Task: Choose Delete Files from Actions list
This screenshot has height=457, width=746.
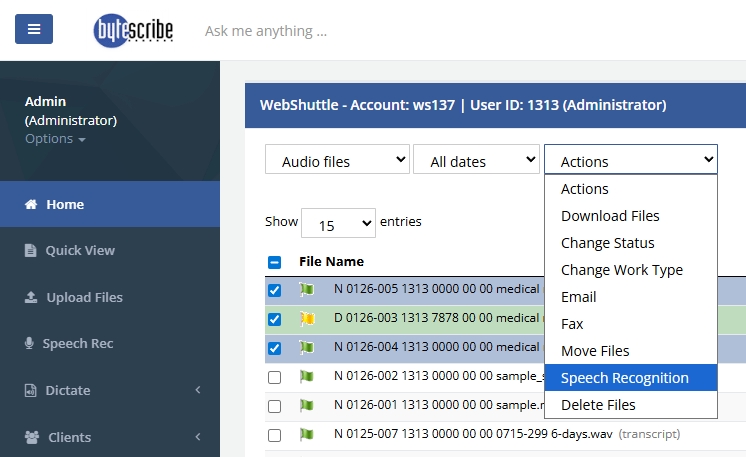Action: click(x=598, y=405)
